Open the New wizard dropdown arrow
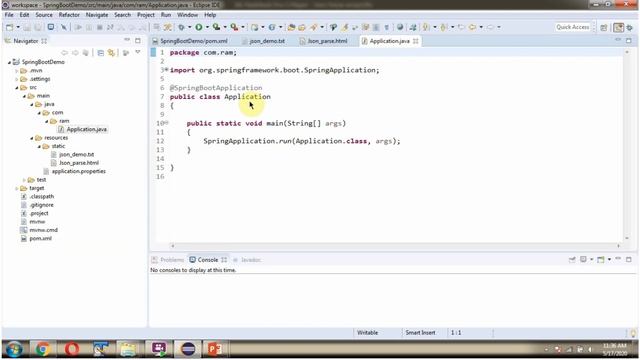Viewport: 640px width, 360px height. point(18,27)
